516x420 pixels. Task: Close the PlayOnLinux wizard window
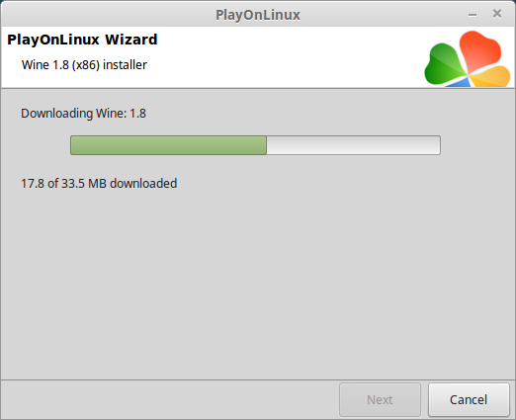point(497,14)
